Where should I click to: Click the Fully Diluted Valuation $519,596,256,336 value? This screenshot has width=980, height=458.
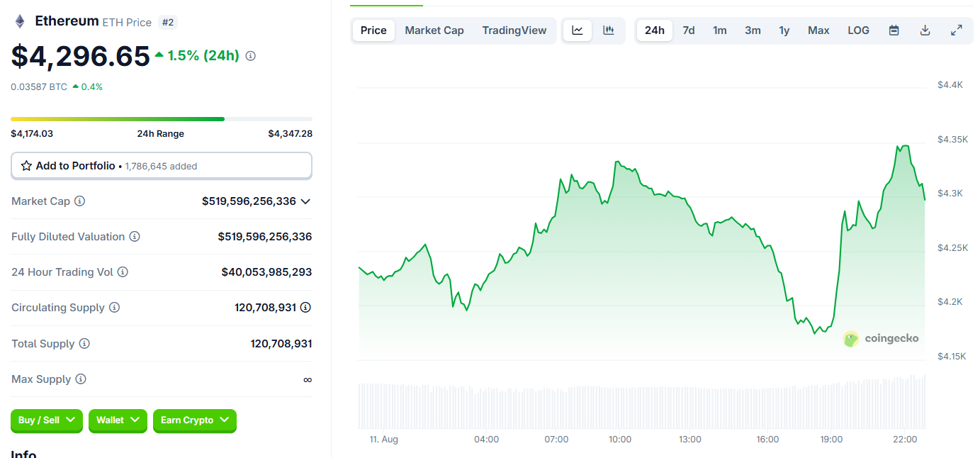tap(265, 237)
